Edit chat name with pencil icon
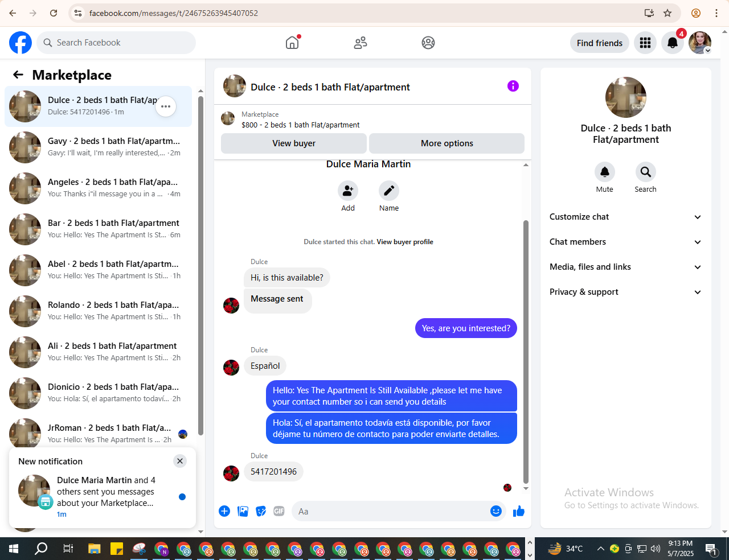 pos(389,191)
